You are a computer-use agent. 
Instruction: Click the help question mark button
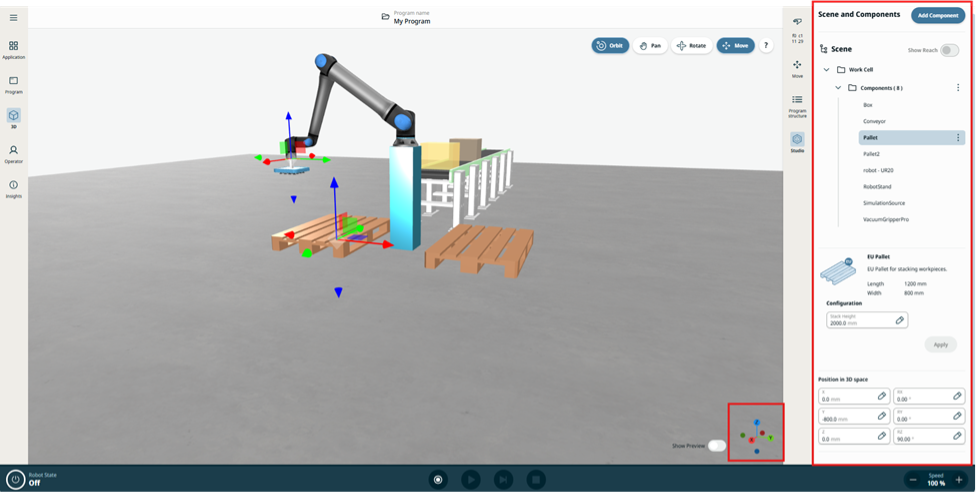click(767, 46)
